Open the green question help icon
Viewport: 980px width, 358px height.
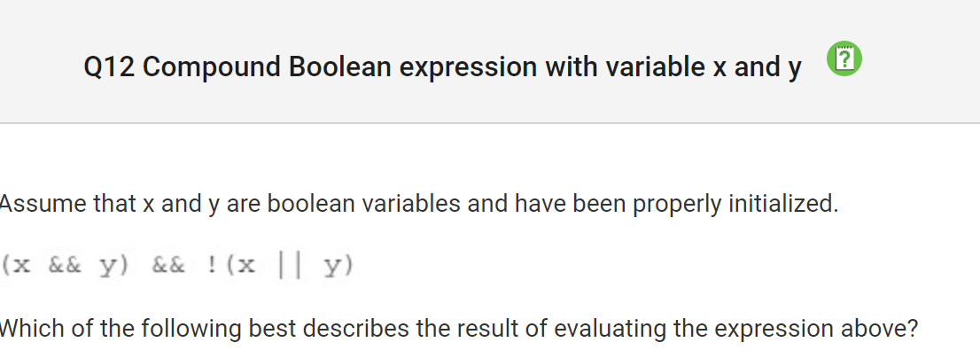pos(844,59)
